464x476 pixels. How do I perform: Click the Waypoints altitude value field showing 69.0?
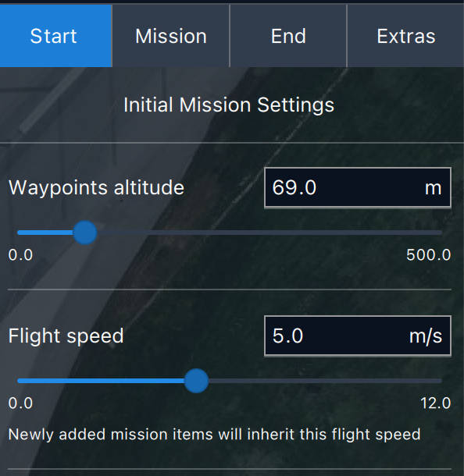pos(358,187)
